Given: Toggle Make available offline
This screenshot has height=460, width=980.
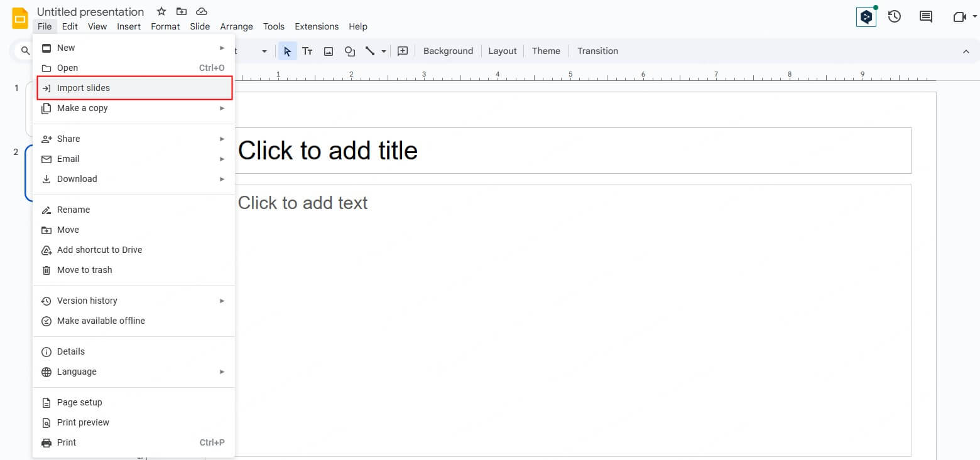Looking at the screenshot, I should pyautogui.click(x=101, y=321).
